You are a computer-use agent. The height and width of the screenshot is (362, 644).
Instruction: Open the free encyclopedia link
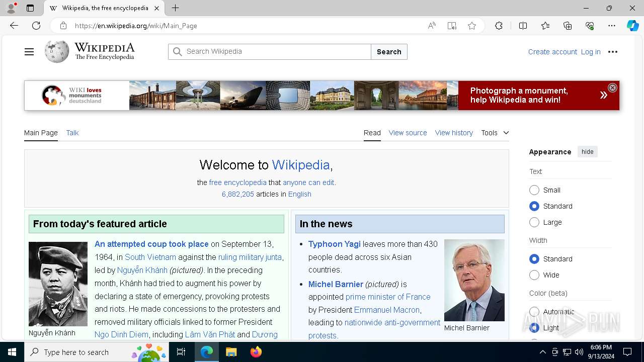click(x=237, y=183)
